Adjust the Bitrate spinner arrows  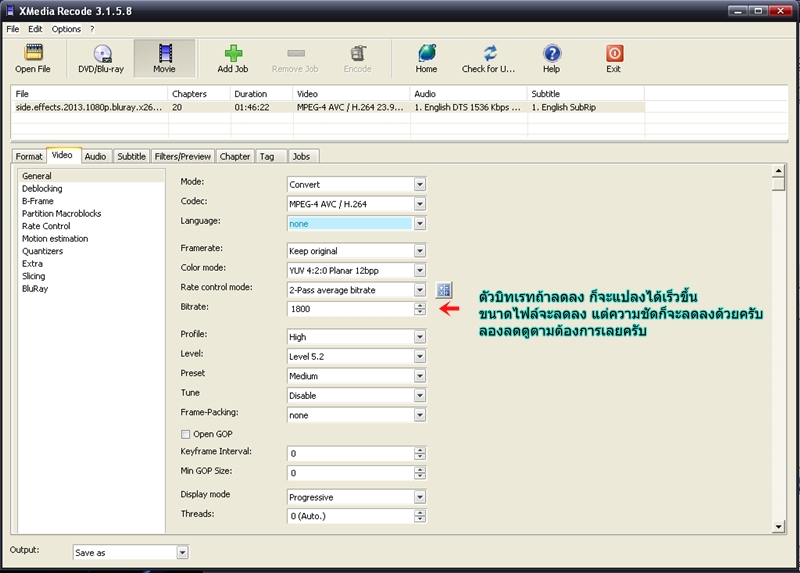point(420,309)
